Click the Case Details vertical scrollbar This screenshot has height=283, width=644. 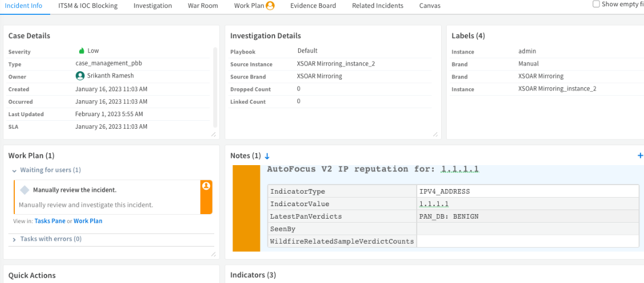pos(215,87)
